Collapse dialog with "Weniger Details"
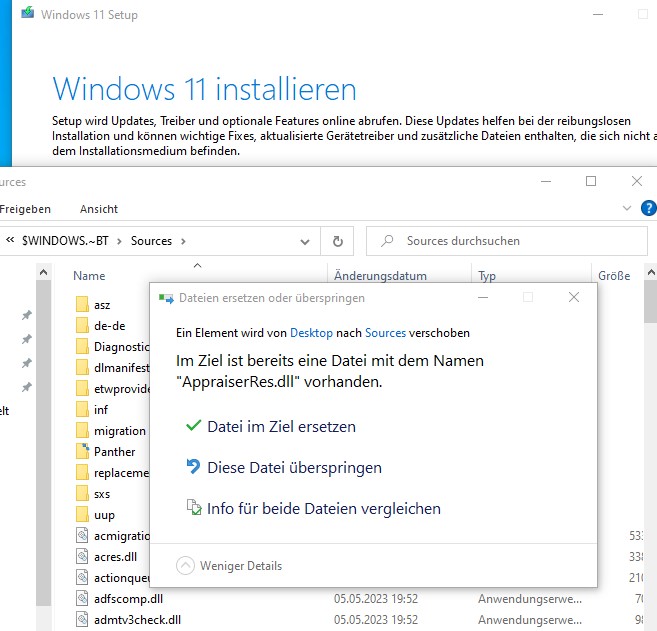This screenshot has height=631, width=657. [x=229, y=566]
